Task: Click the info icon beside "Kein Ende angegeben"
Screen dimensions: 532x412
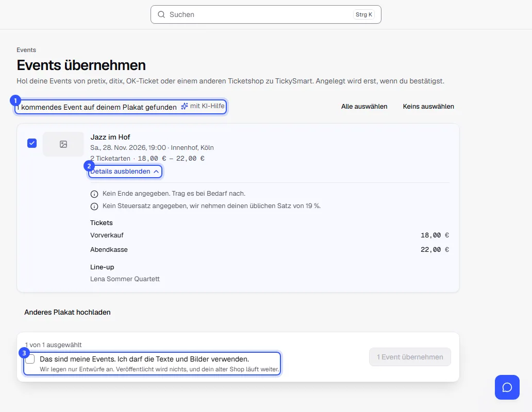Action: click(x=94, y=194)
